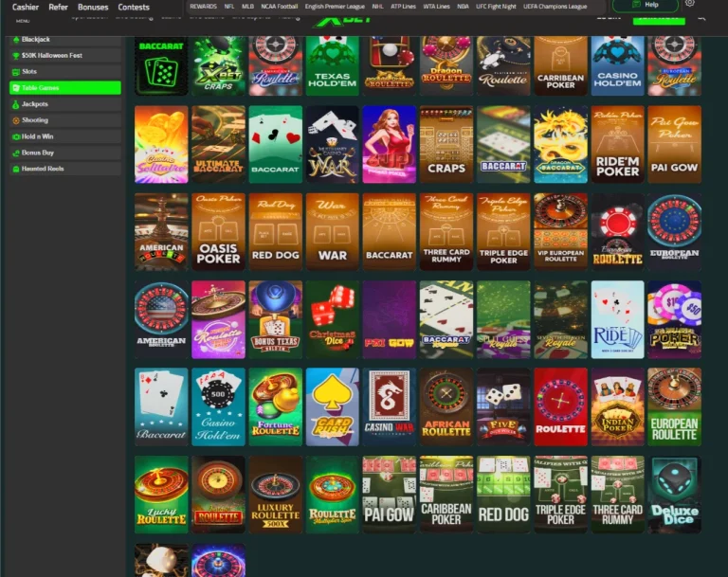Open the UEFA Champions League link
This screenshot has width=728, height=577.
tap(555, 7)
